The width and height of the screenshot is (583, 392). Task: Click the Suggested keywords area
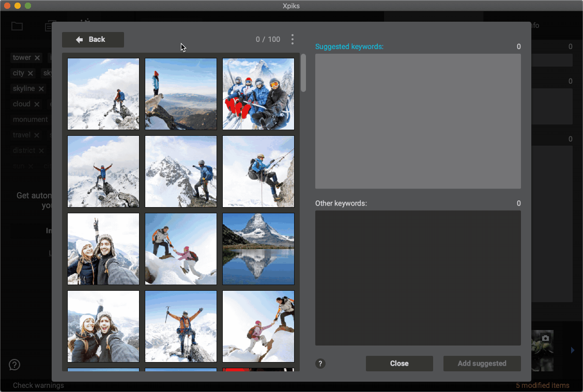418,121
